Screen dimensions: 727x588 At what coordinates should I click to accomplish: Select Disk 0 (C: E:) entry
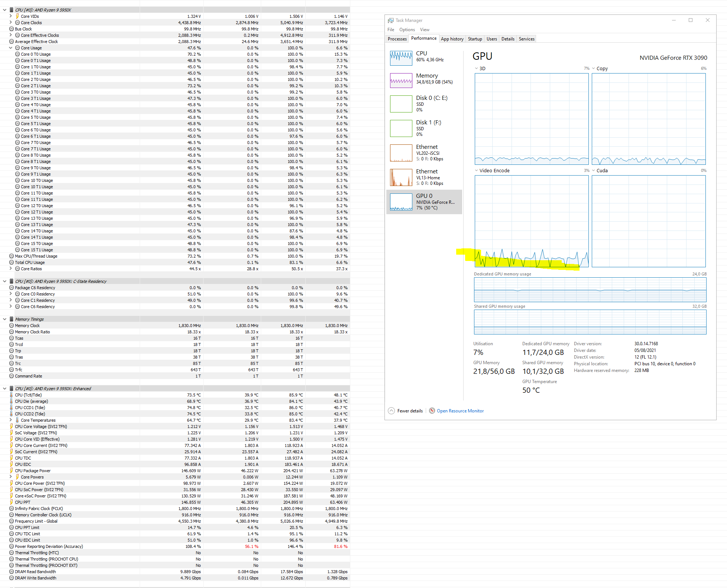click(424, 104)
